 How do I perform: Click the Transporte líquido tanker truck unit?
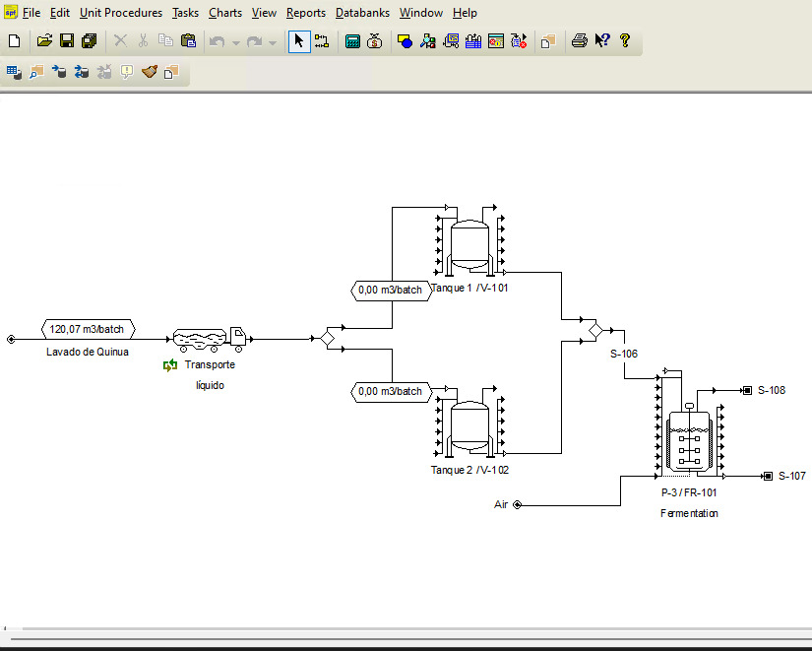pos(209,340)
